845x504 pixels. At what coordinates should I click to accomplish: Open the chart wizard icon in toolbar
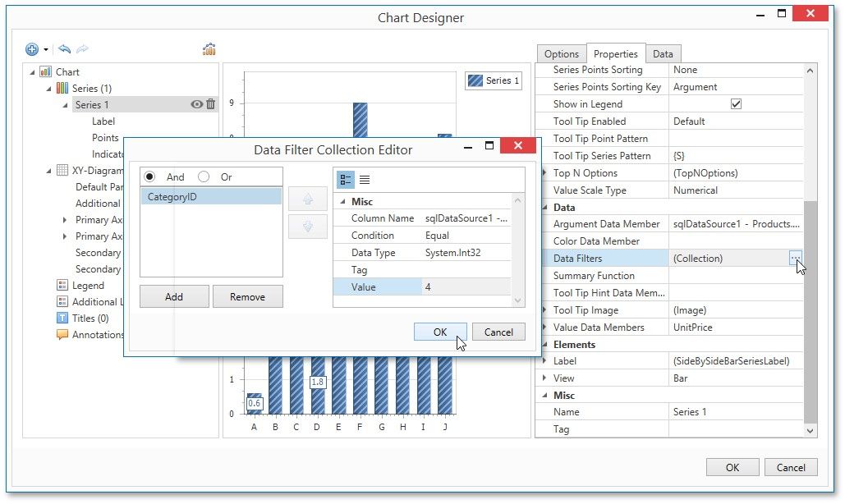[209, 49]
